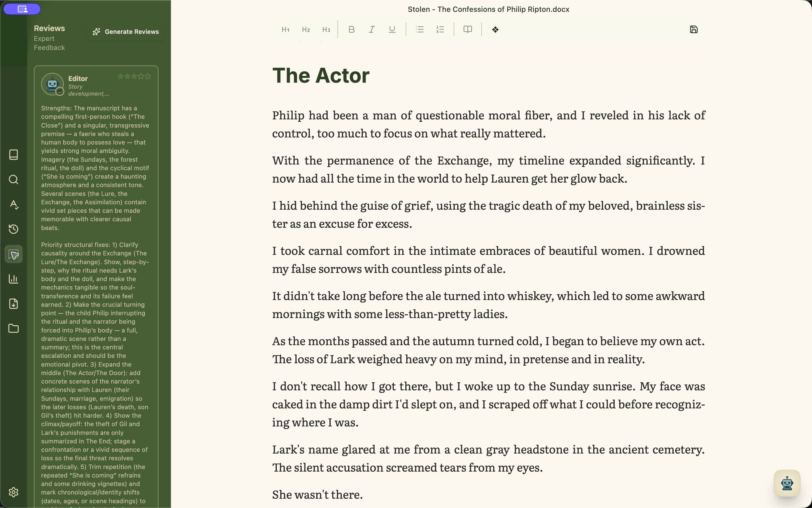Open the settings gear icon
The height and width of the screenshot is (508, 812).
point(14,492)
